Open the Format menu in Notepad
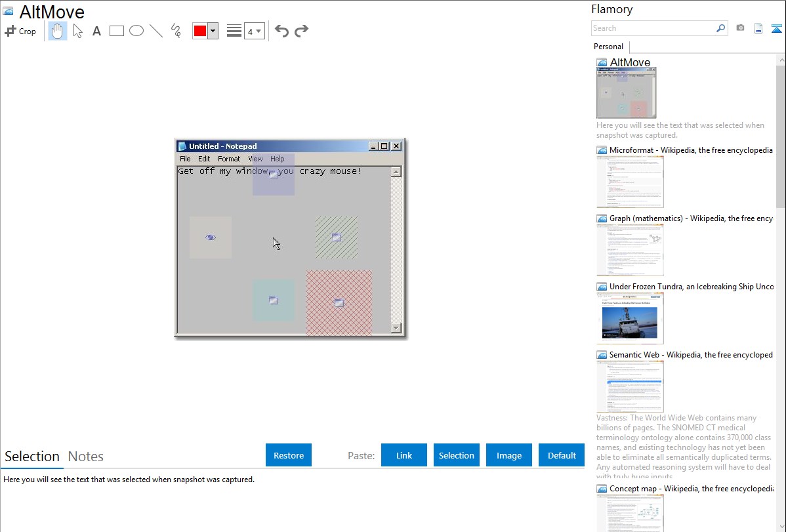This screenshot has width=786, height=532. coord(229,159)
